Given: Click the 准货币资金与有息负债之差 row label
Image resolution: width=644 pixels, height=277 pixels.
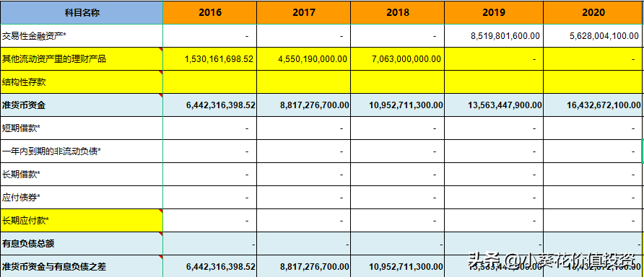Looking at the screenshot, I should (54, 267).
